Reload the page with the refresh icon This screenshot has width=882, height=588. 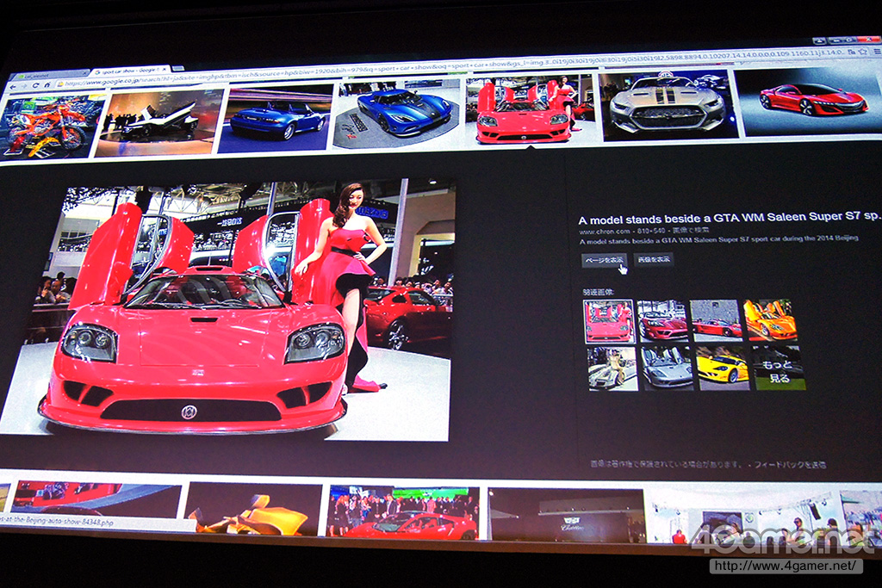pyautogui.click(x=35, y=85)
